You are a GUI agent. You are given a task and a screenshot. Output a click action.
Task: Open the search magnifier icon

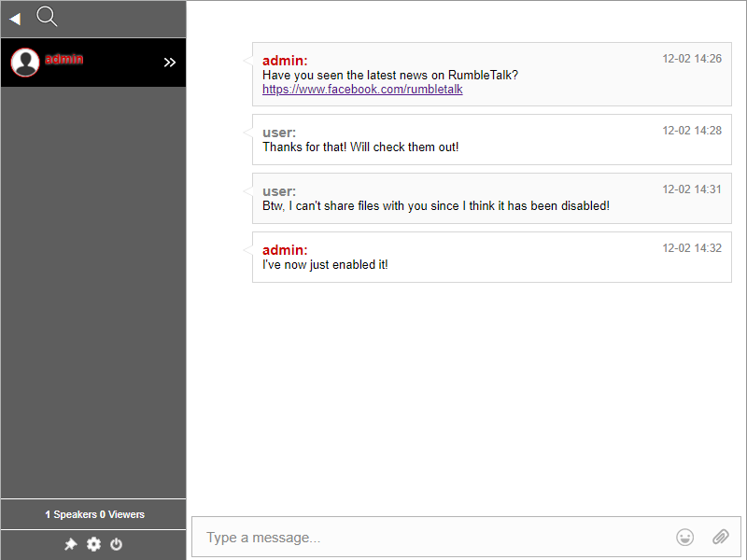47,16
